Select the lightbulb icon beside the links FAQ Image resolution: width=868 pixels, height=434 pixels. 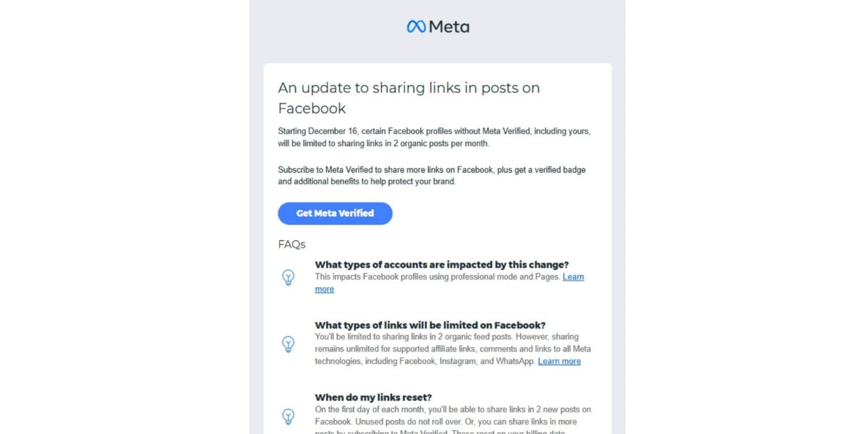(289, 344)
